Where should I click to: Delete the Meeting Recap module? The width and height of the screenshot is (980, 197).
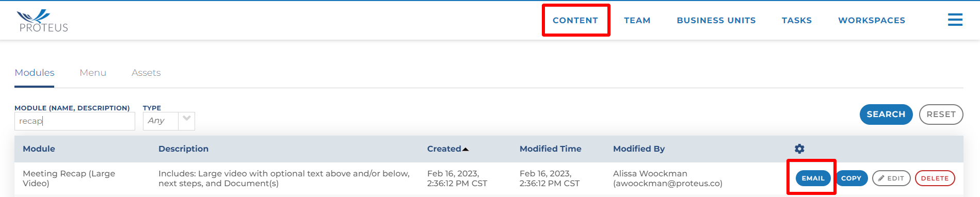935,178
